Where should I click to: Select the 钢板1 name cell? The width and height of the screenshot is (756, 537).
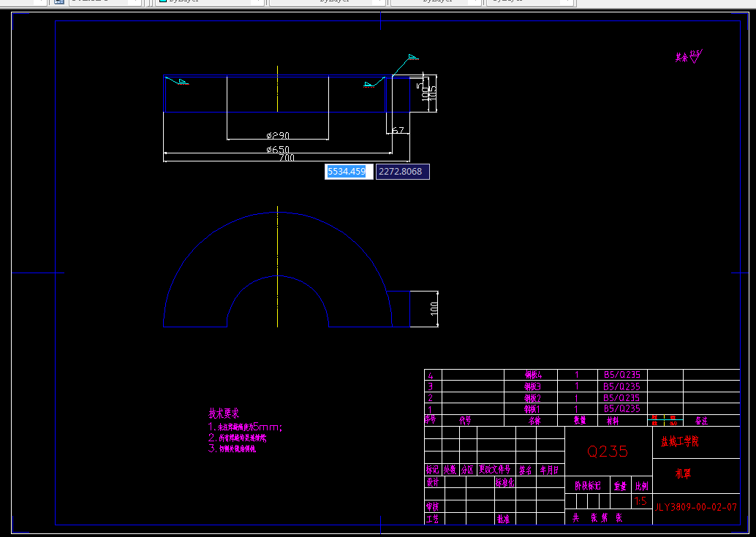point(533,409)
